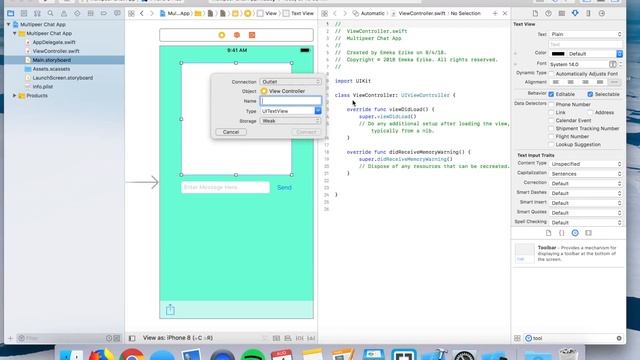Go back in the storyboard editor history
Image resolution: width=640 pixels, height=360 pixels.
point(142,13)
